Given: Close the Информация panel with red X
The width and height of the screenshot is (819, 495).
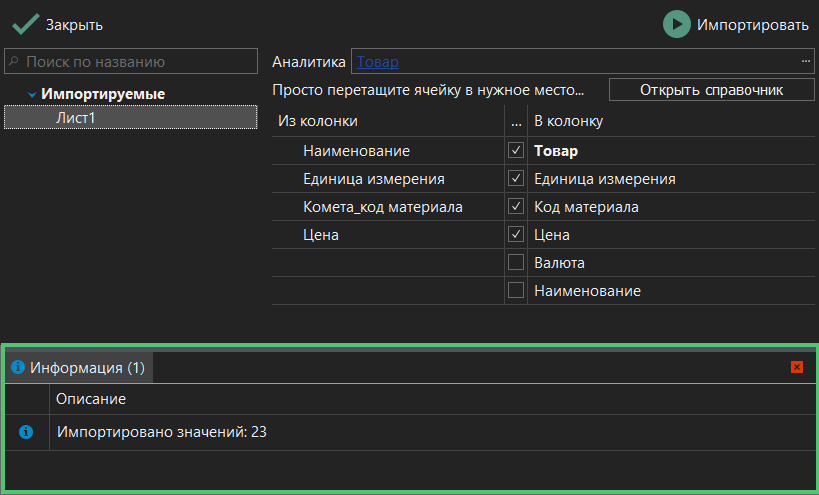Looking at the screenshot, I should coord(797,367).
